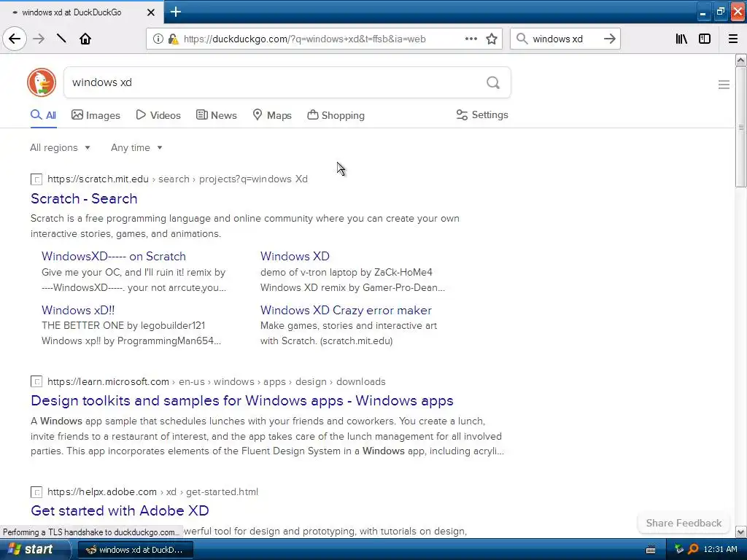The width and height of the screenshot is (747, 560).
Task: Click the Share Feedback button
Action: (x=684, y=523)
